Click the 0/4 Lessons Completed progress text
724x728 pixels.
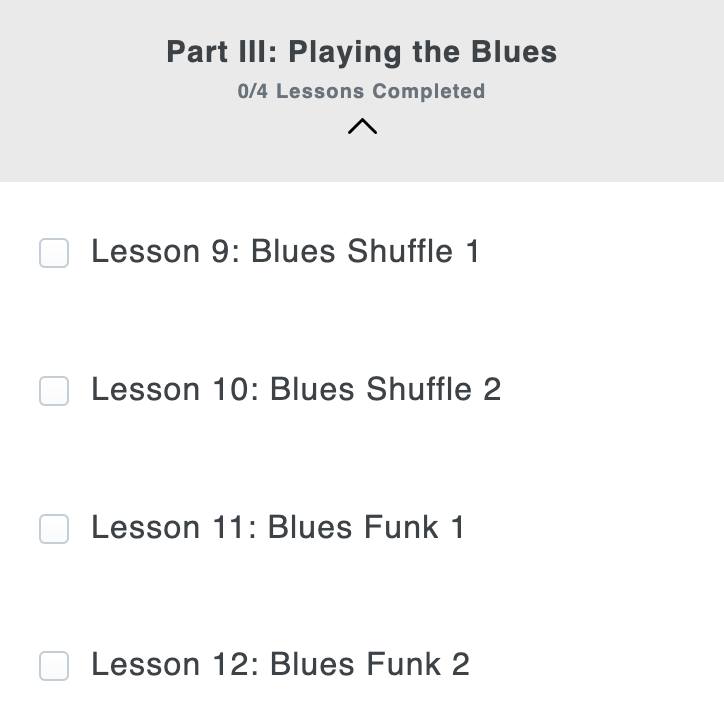tap(362, 91)
